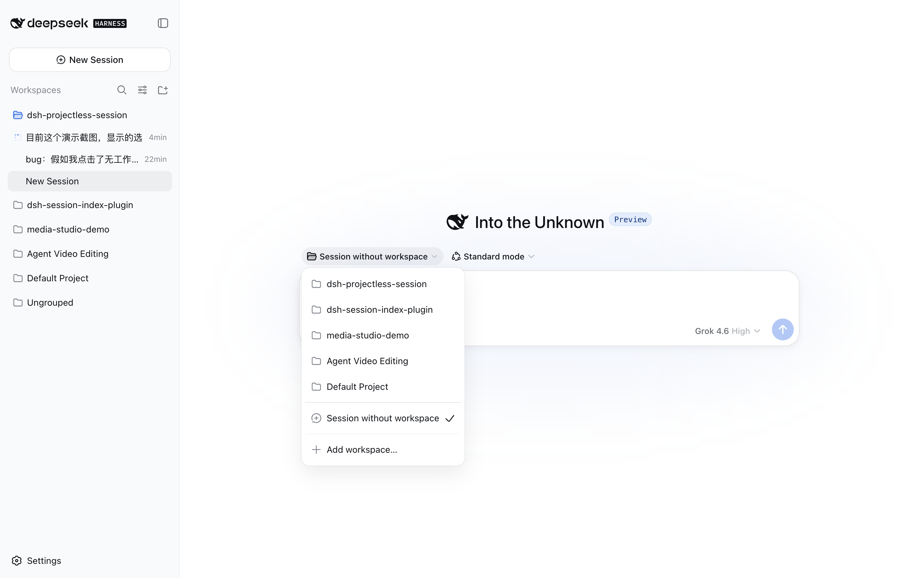Open the Session without workspace dropdown
The height and width of the screenshot is (578, 924).
(372, 257)
